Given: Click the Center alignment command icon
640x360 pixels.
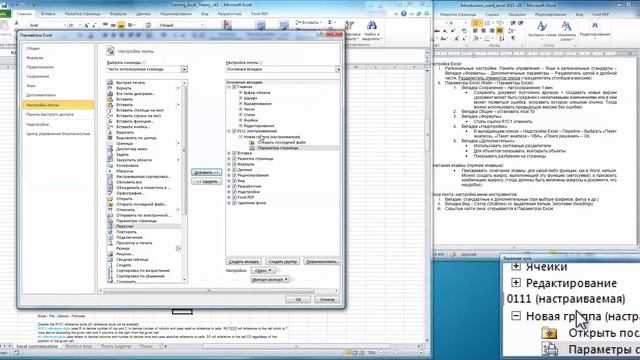Looking at the screenshot, I should point(110,138).
